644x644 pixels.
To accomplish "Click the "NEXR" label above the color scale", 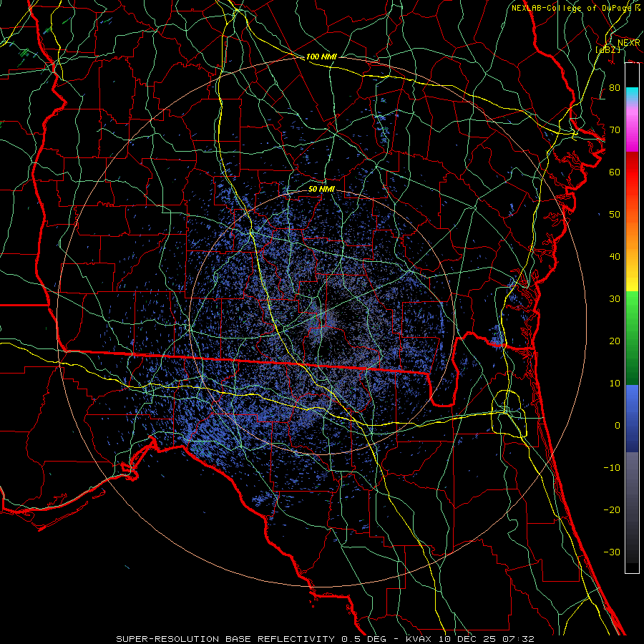I will 628,43.
